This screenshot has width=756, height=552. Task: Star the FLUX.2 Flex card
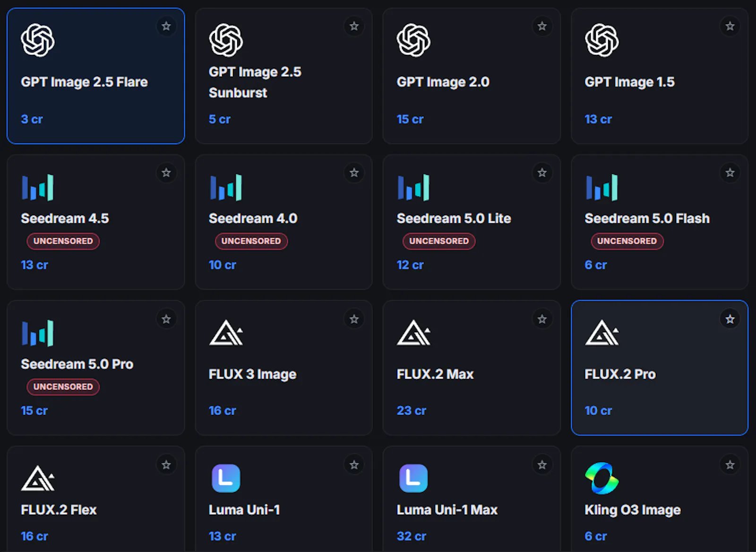click(166, 465)
